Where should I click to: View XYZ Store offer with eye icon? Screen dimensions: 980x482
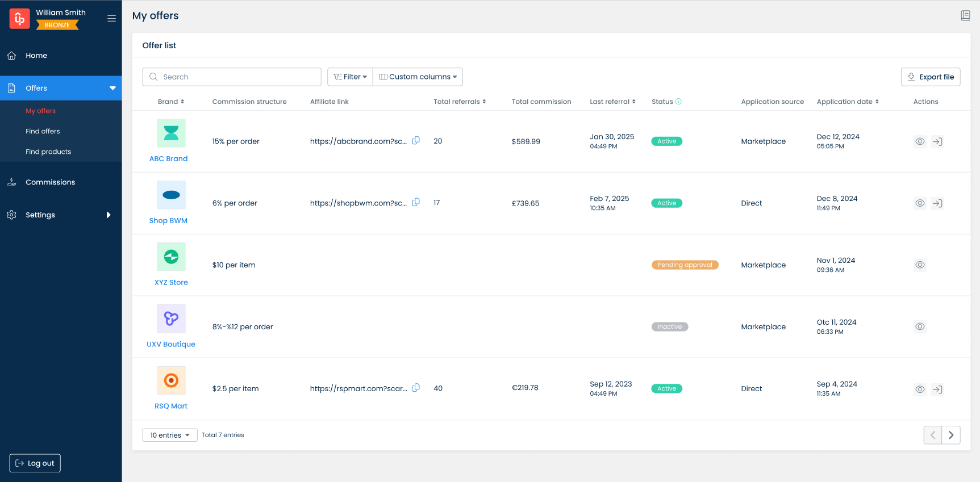[x=920, y=265]
